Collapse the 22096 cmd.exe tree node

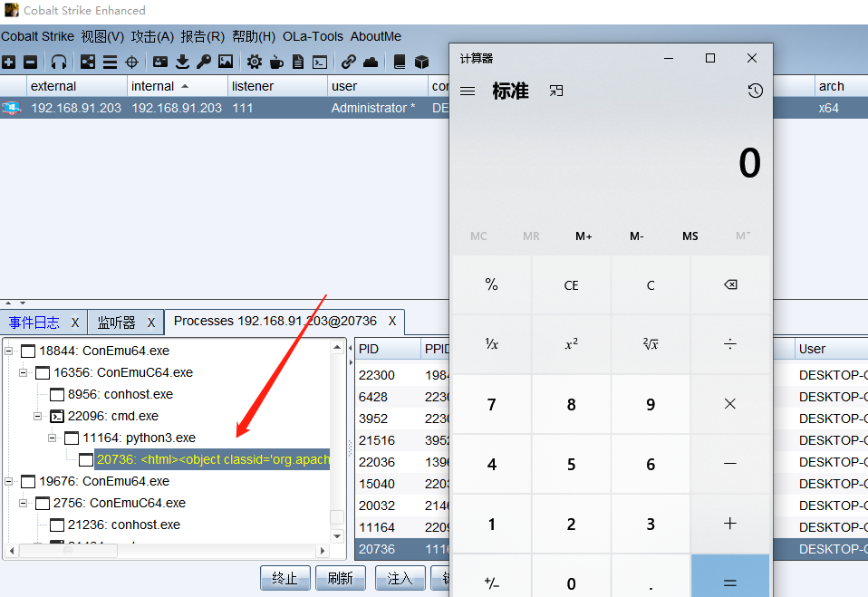38,416
